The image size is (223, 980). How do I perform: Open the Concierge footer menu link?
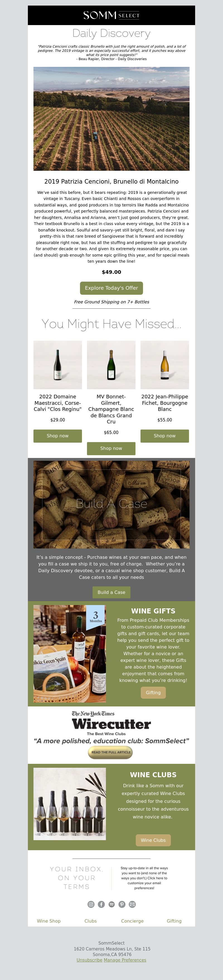132,921
